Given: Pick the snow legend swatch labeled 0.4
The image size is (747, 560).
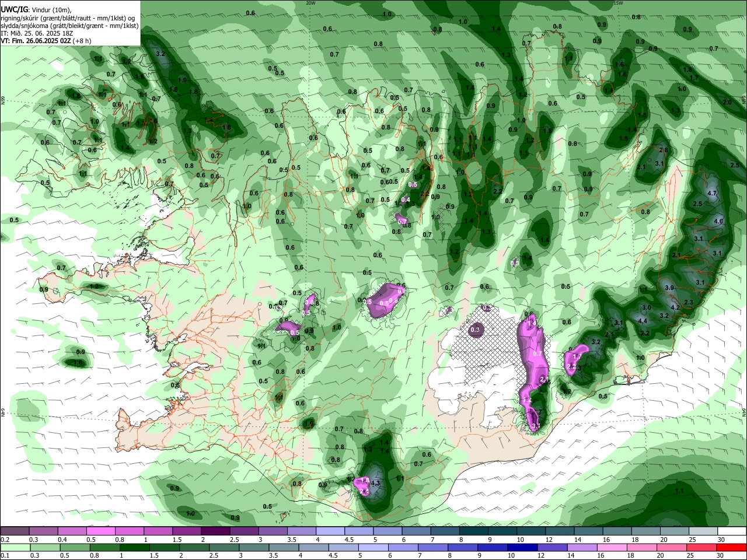Looking at the screenshot, I should pyautogui.click(x=72, y=531).
